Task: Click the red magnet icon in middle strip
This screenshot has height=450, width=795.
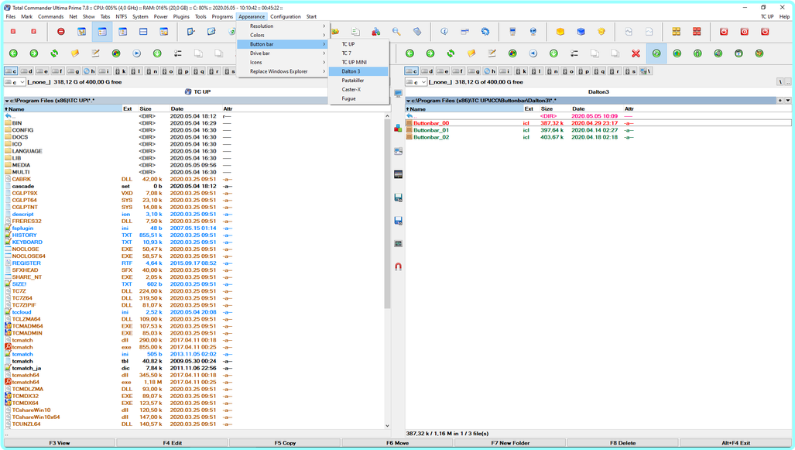Action: [x=398, y=267]
